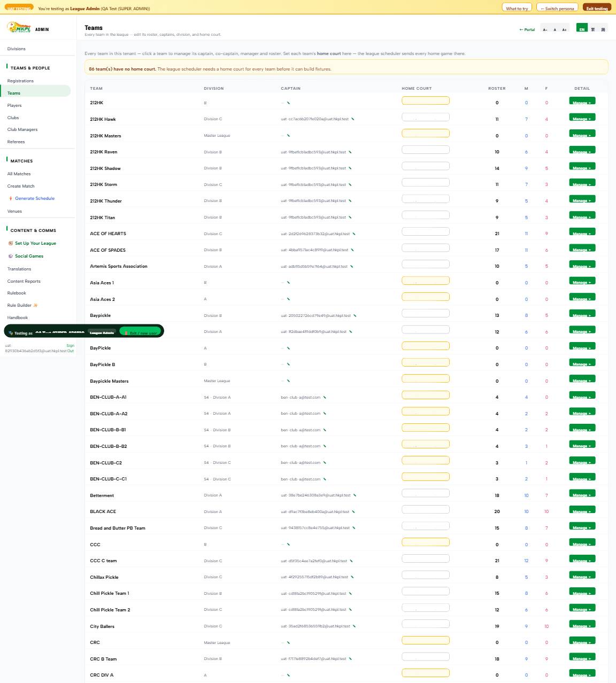Image resolution: width=616 pixels, height=683 pixels.
Task: Click pencil icon beside Chillax Pickle captain
Action: 352,577
